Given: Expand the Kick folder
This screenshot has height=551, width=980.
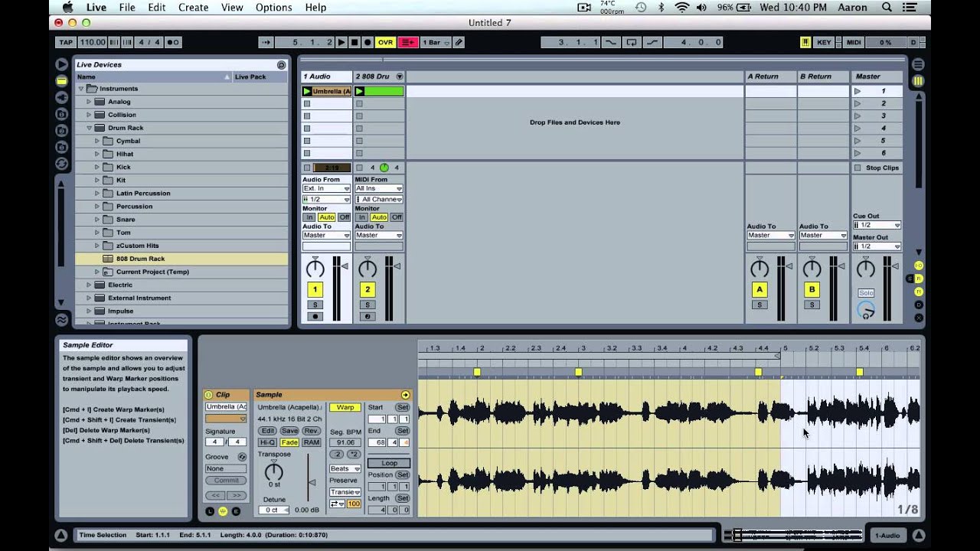Looking at the screenshot, I should click(97, 167).
